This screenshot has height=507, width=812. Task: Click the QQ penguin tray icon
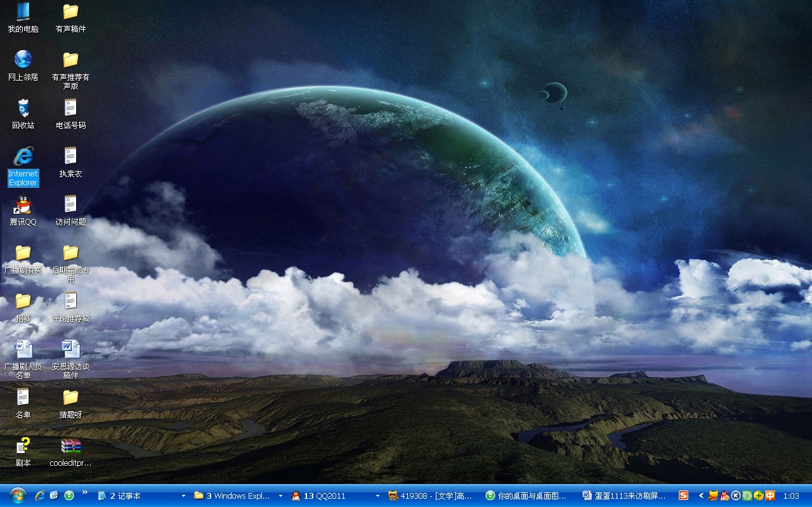pyautogui.click(x=724, y=496)
